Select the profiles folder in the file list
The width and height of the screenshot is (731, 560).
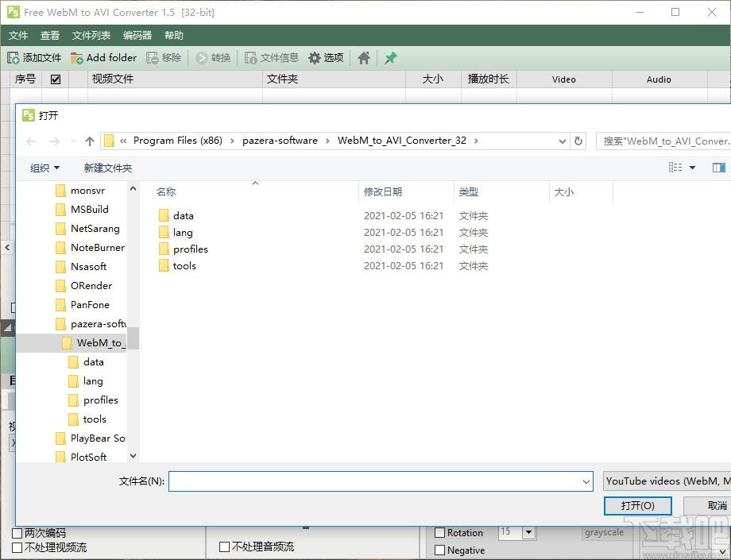190,249
